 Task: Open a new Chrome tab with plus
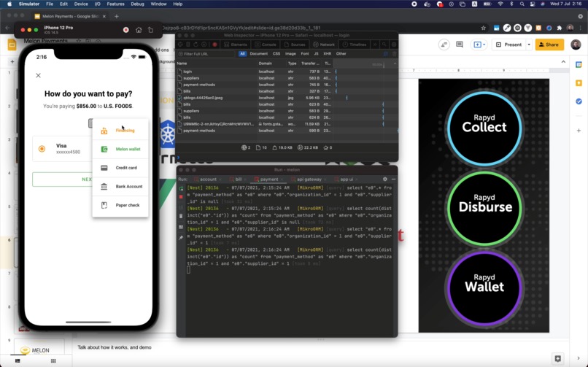click(117, 17)
